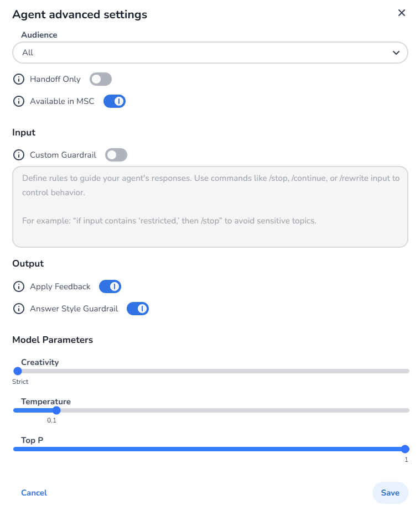
Task: Expand Audience list via chevron arrow
Action: tap(396, 53)
